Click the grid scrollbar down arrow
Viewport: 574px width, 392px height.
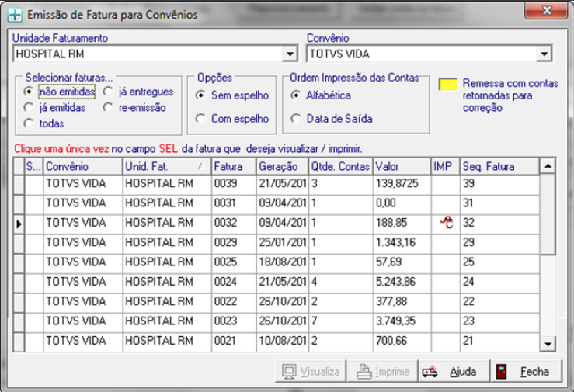click(x=548, y=344)
